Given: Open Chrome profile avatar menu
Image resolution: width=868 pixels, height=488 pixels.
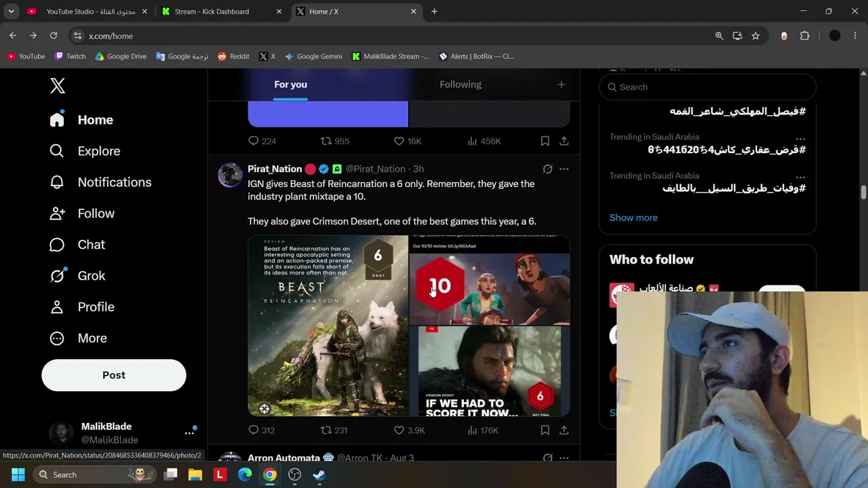Looking at the screenshot, I should click(x=835, y=36).
